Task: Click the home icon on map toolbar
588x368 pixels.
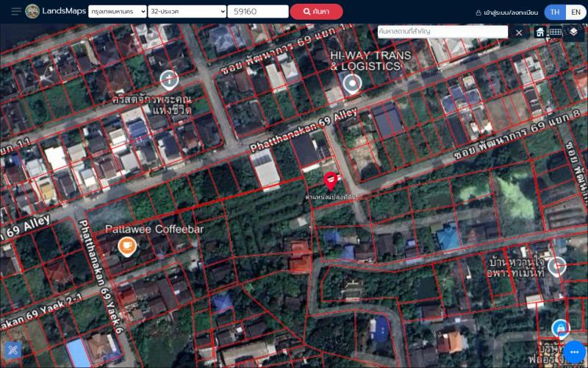Action: point(540,32)
